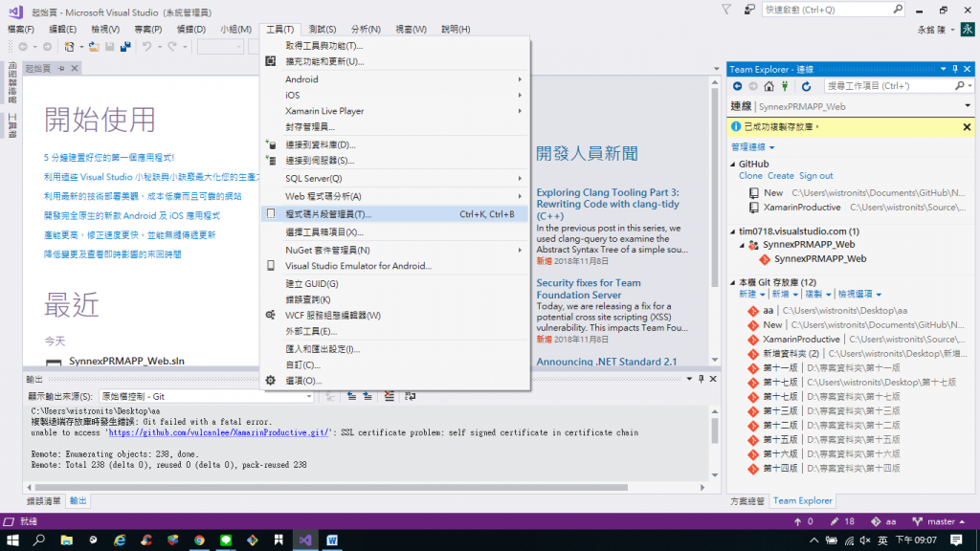Close the yellow clone success notification
The height and width of the screenshot is (551, 980).
pyautogui.click(x=967, y=127)
